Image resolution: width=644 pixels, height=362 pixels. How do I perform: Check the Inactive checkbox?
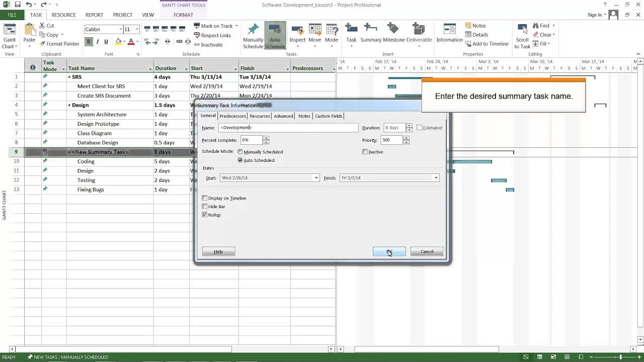[x=365, y=152]
